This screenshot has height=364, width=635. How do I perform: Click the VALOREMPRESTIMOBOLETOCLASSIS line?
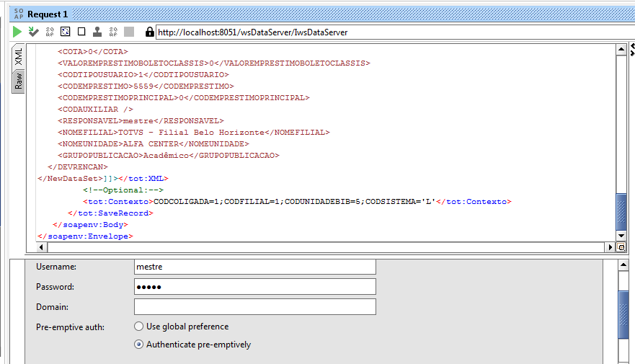(x=214, y=63)
